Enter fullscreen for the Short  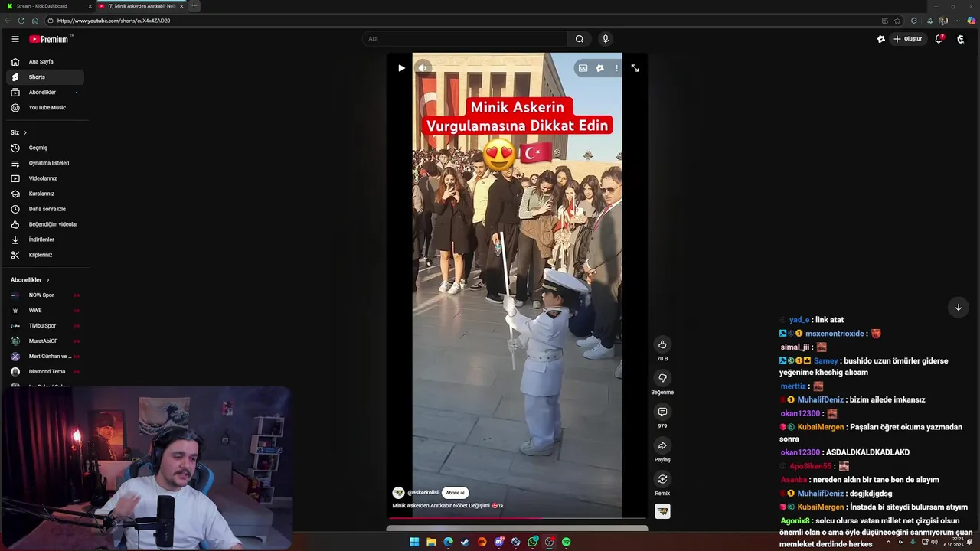coord(635,68)
